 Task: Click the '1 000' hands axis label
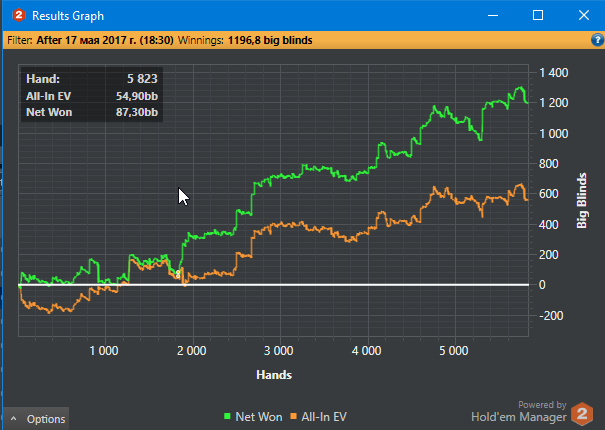pos(104,351)
